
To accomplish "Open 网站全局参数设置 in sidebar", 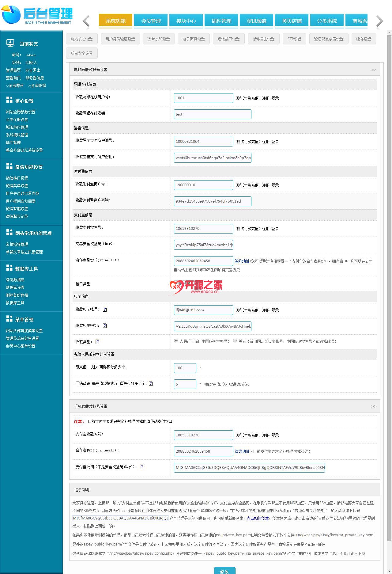I will coord(21,112).
